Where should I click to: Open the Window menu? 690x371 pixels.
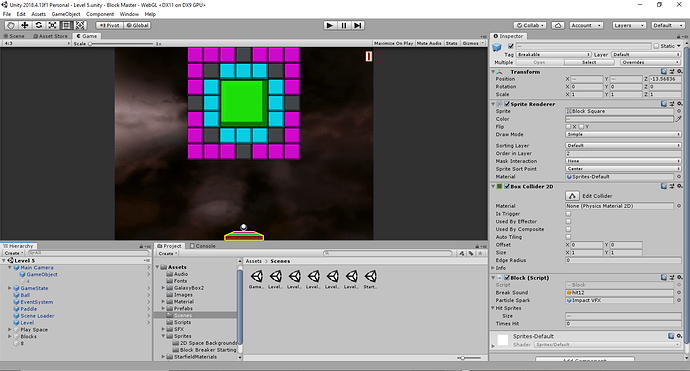pyautogui.click(x=129, y=14)
